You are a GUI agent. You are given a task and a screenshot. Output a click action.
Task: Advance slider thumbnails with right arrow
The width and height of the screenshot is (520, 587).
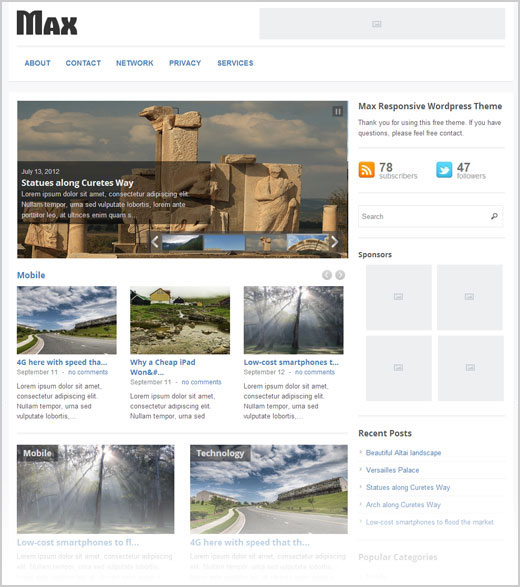tap(335, 242)
